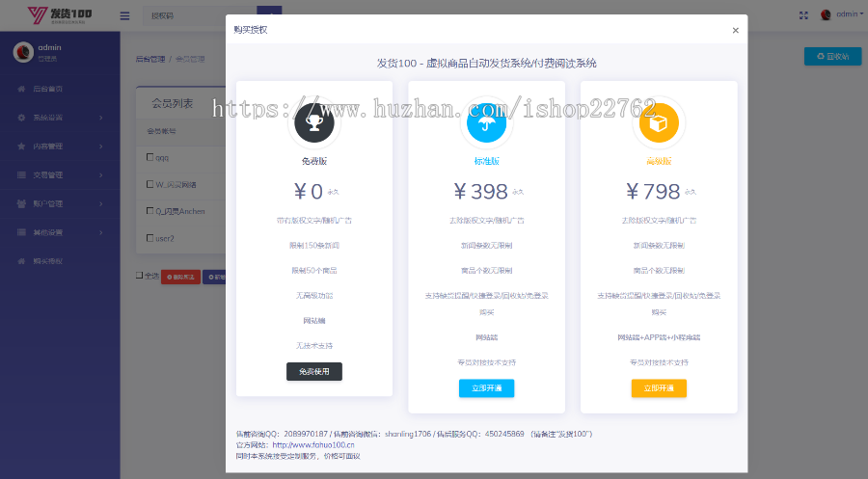Click the 发货100 logo in top-left

point(60,14)
